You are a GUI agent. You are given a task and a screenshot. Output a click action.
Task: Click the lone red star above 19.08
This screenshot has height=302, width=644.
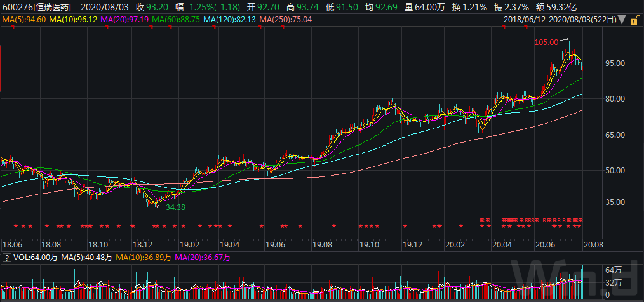[334, 226]
